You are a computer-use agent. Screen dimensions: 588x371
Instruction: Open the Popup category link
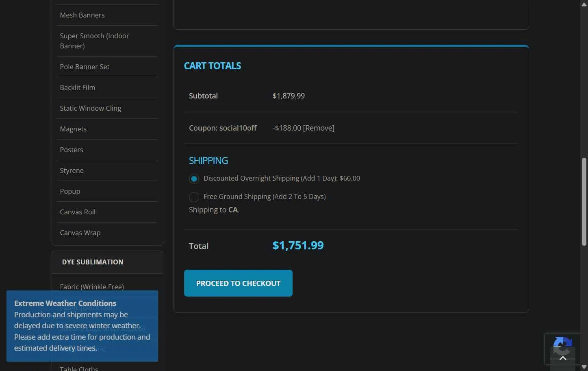(x=70, y=191)
